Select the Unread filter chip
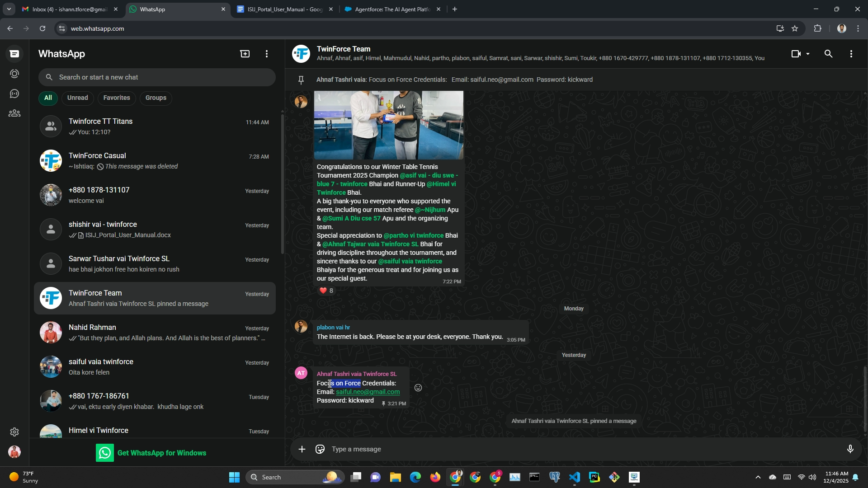This screenshot has width=868, height=488. point(77,98)
